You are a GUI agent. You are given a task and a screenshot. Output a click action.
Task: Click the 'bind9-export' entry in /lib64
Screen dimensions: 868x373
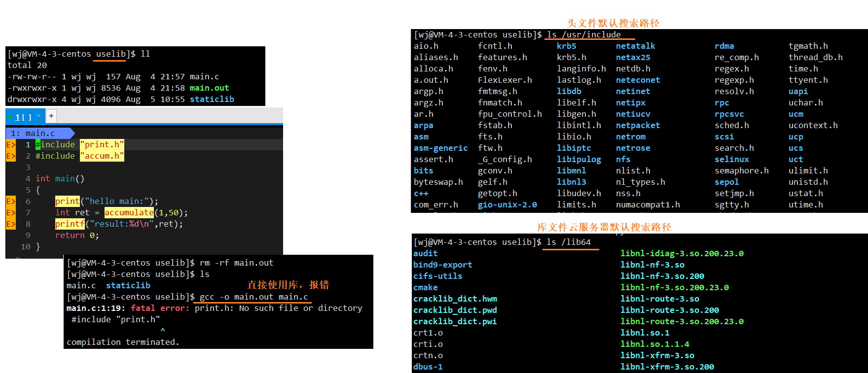[x=443, y=265]
